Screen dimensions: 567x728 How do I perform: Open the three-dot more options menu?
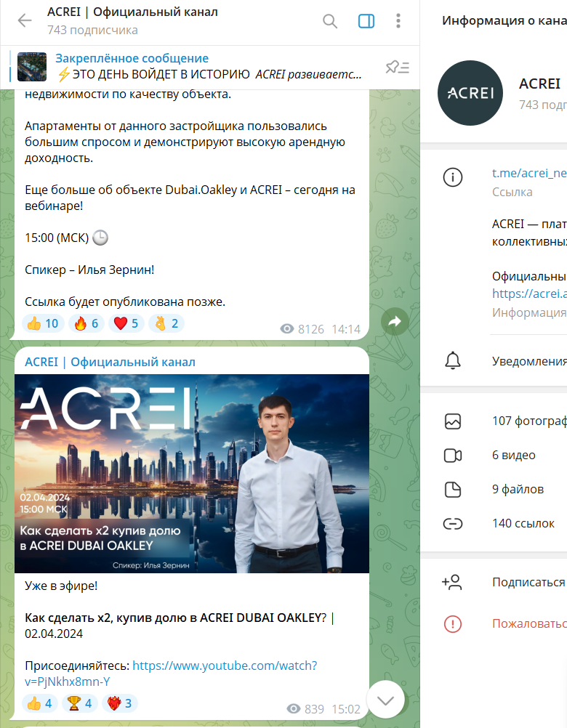click(398, 21)
